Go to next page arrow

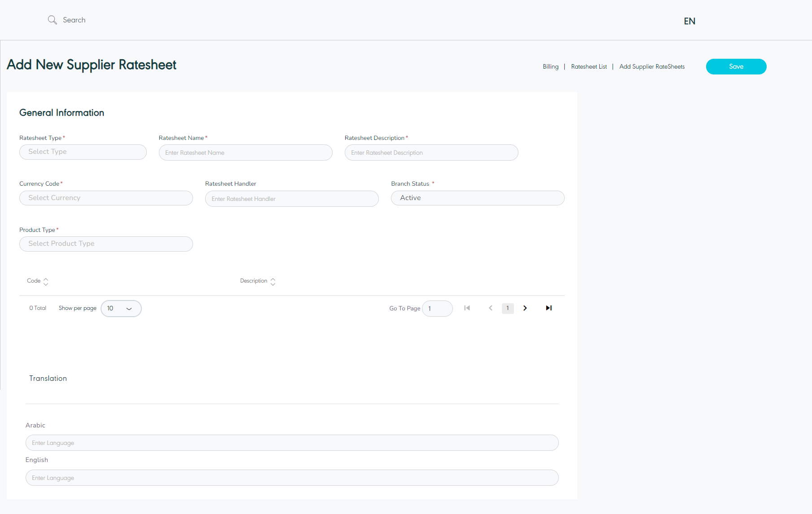tap(525, 308)
